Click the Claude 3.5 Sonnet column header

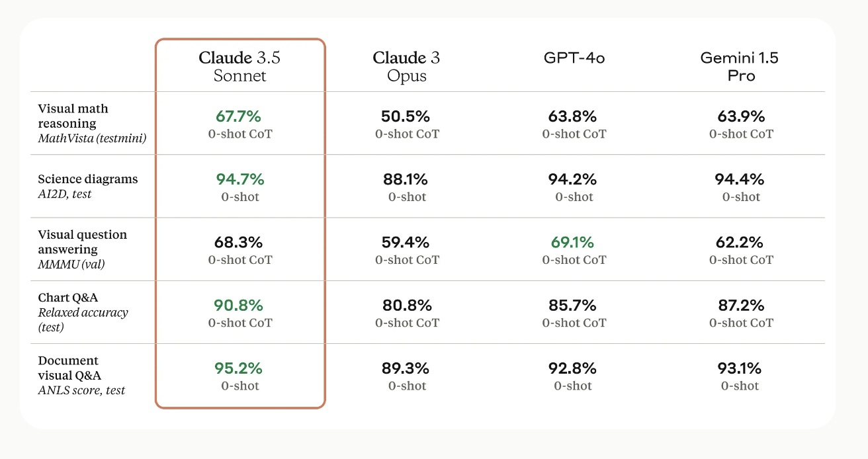coord(239,66)
